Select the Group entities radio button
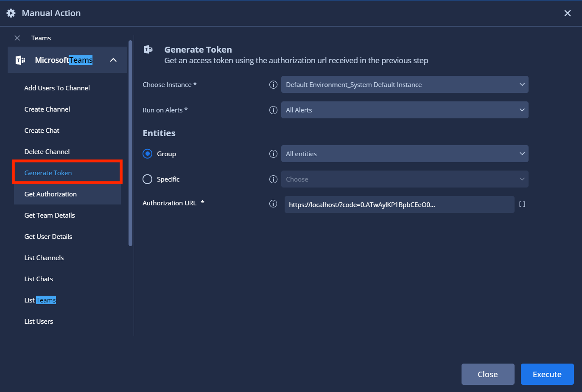Viewport: 582px width, 392px height. click(147, 154)
